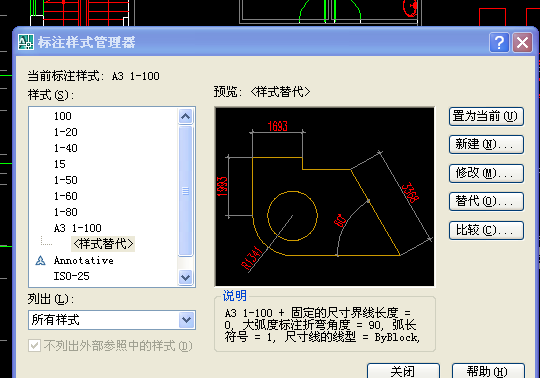Click the dimension style manager title icon
Viewport: 540px width, 378px height.
tap(26, 42)
